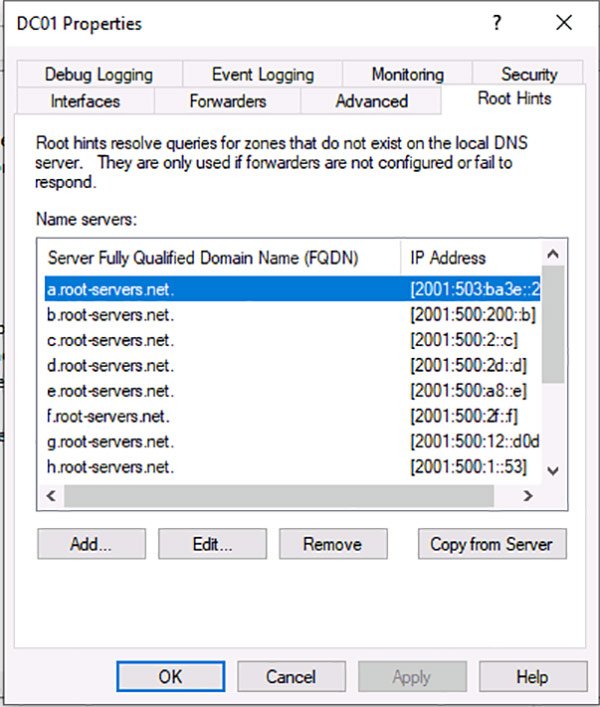Close the DC01 Properties window
Image resolution: width=600 pixels, height=707 pixels.
point(565,24)
